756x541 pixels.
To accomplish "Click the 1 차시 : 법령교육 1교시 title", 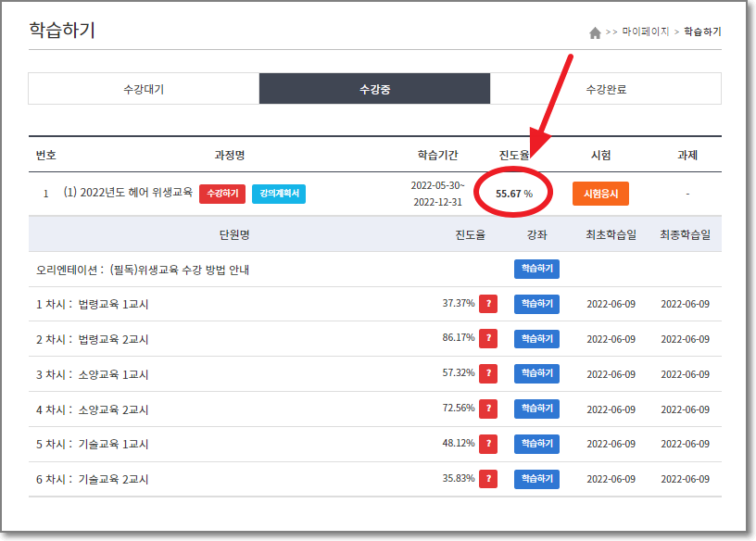I will (92, 304).
